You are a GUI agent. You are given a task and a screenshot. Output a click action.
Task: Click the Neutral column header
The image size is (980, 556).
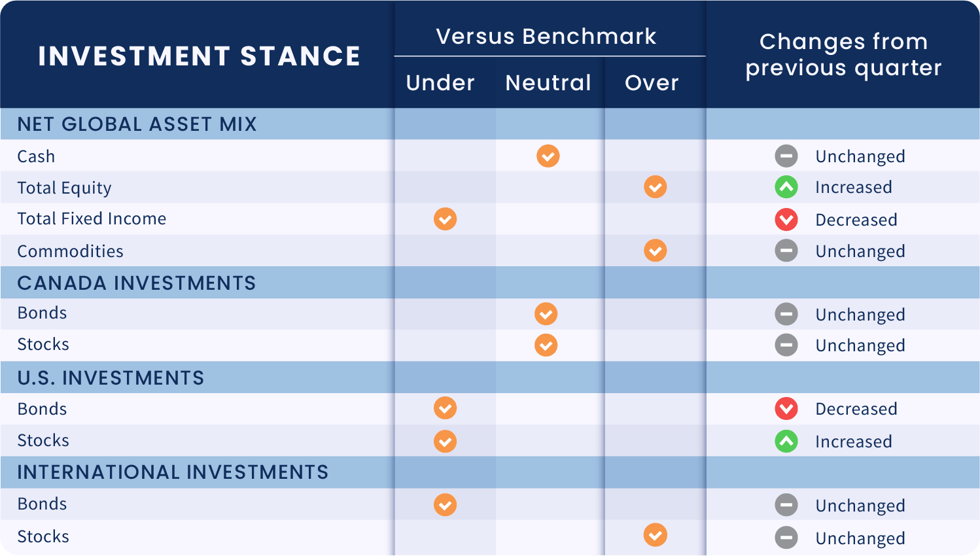pyautogui.click(x=548, y=83)
